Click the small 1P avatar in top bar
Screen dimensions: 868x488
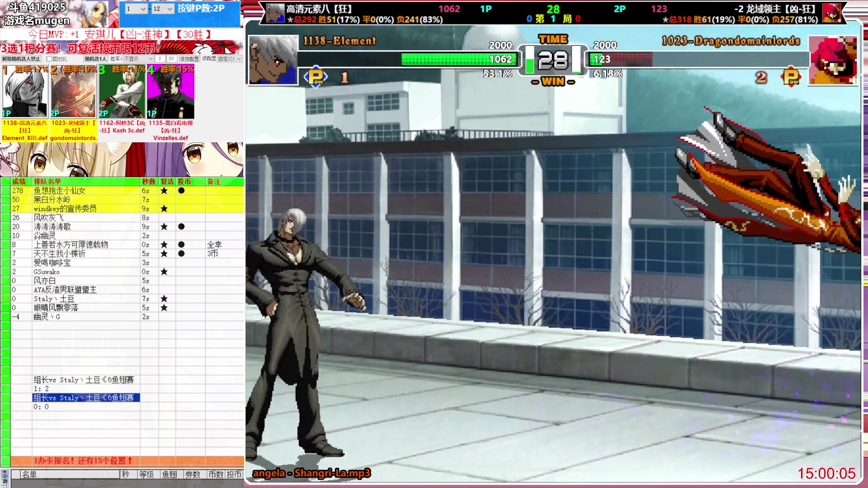pyautogui.click(x=275, y=13)
